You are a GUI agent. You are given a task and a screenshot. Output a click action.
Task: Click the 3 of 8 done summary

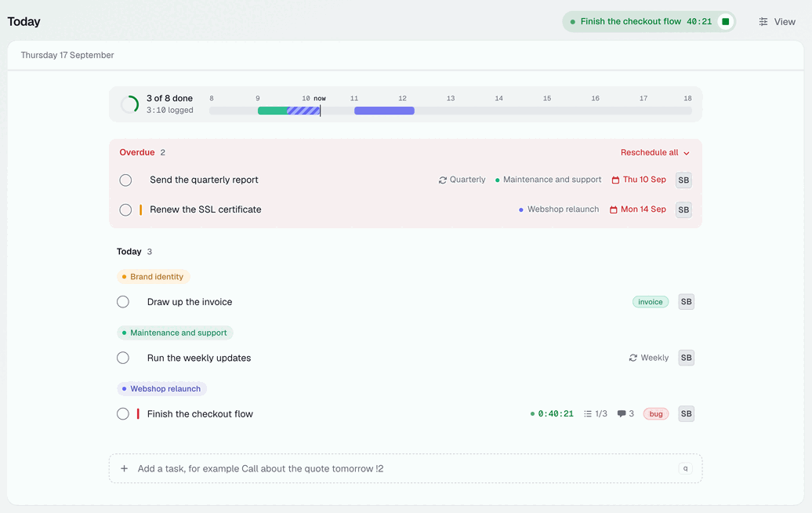(169, 98)
